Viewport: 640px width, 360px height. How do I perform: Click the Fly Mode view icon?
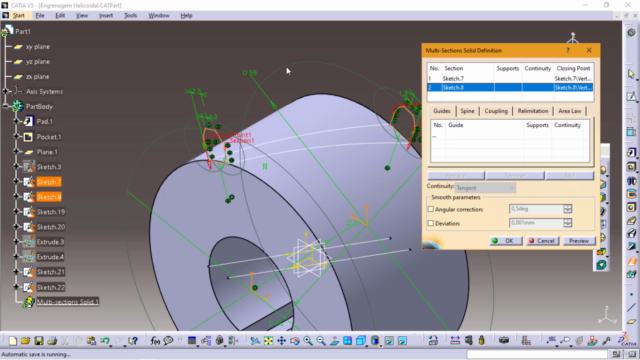point(255,341)
